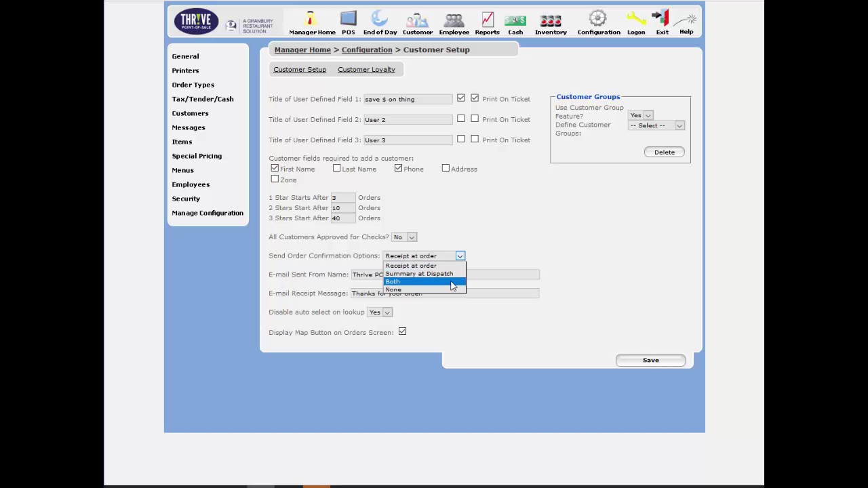Click the 1 Star Starts After orders input
This screenshot has height=488, width=868.
tap(342, 197)
